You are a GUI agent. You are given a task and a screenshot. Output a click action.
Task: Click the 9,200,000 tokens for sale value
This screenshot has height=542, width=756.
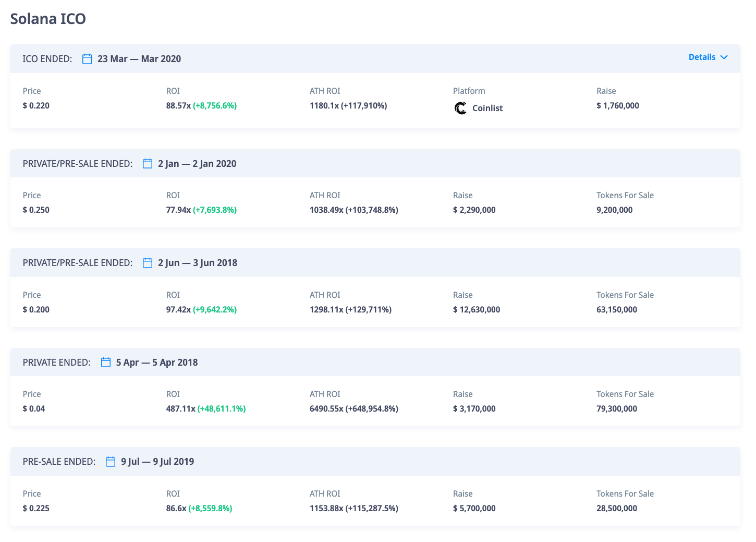point(615,210)
